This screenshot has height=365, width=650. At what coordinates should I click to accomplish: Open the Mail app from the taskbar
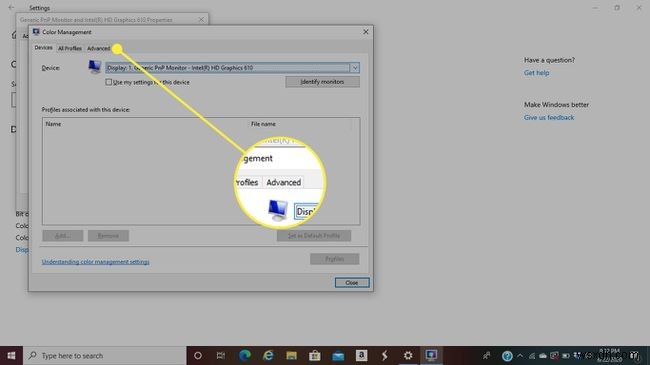click(x=338, y=355)
